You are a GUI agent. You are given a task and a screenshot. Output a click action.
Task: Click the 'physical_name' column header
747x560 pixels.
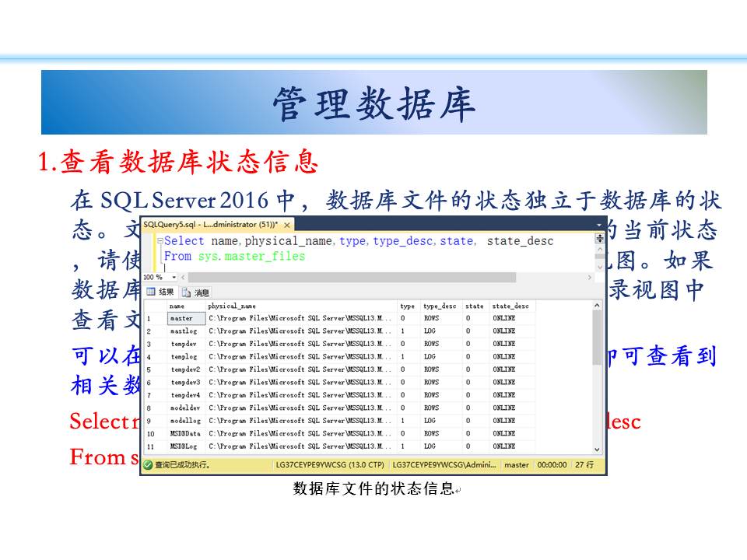(301, 306)
